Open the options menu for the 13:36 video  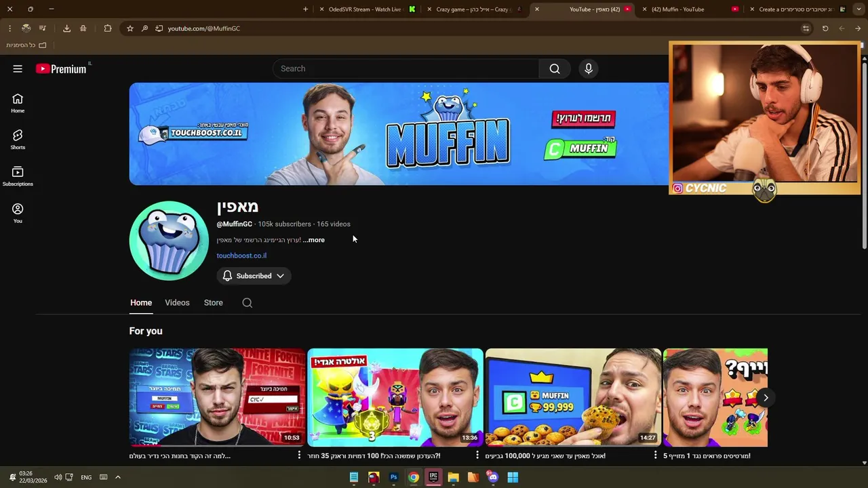[477, 455]
